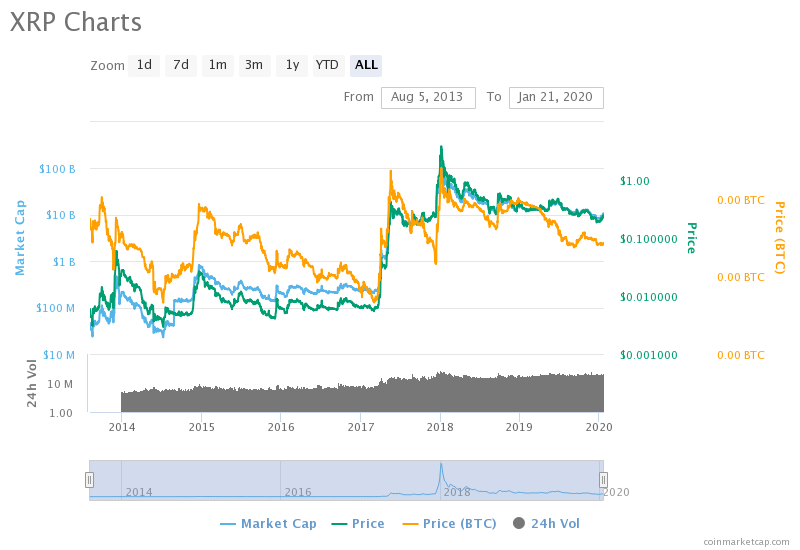This screenshot has height=550, width=800.
Task: Click the $0.001000 price axis label
Action: pos(648,355)
